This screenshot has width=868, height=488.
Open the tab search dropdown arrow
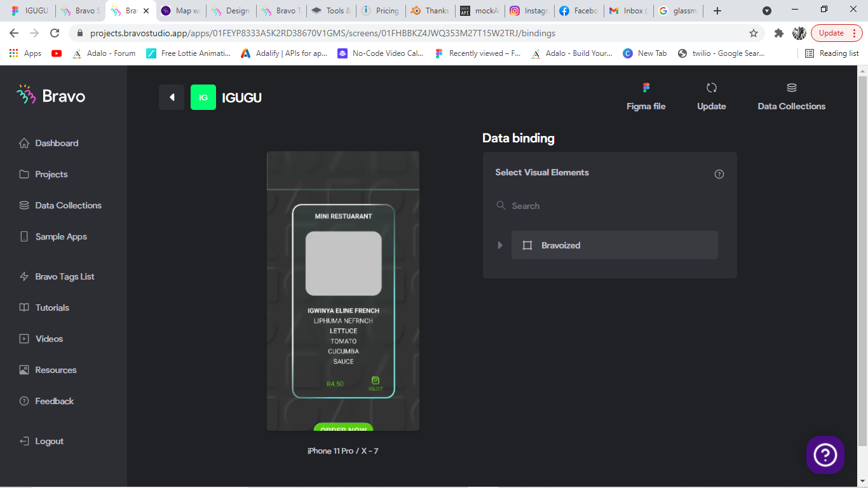[767, 11]
